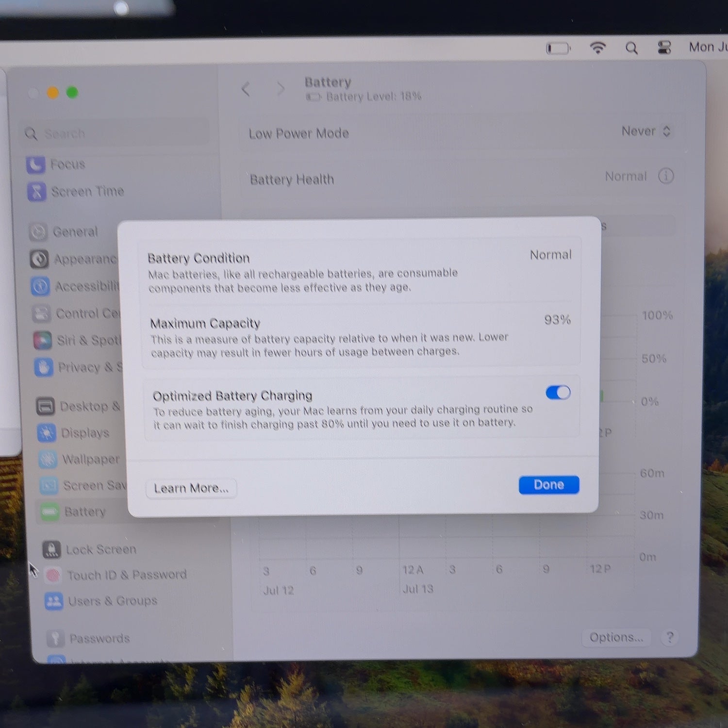Click Wi-Fi icon in menu bar
Screen dimensions: 728x728
(x=597, y=48)
